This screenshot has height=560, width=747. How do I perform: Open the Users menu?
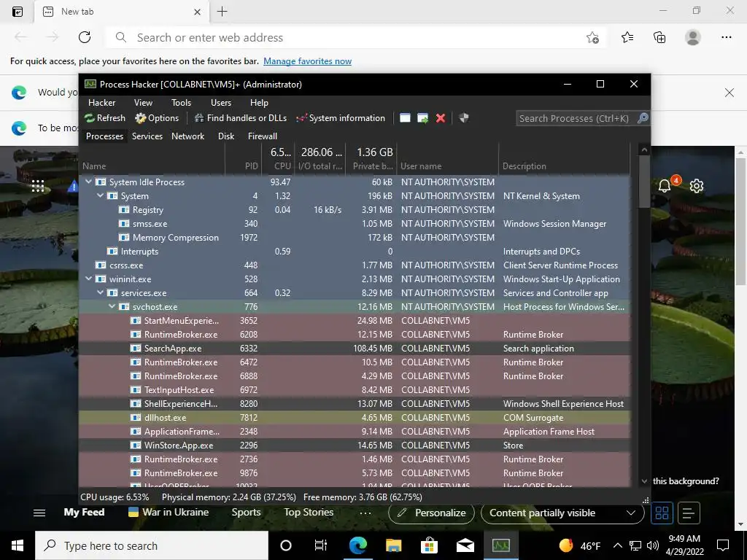click(x=221, y=102)
